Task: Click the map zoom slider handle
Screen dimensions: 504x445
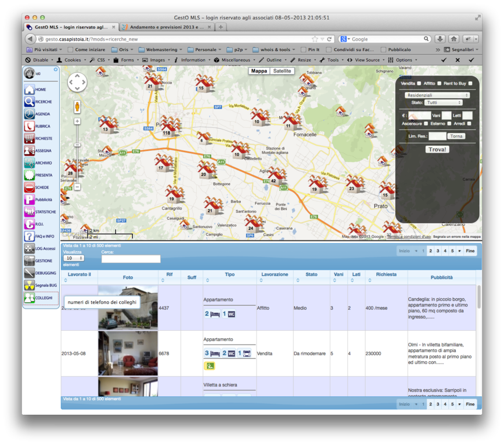Action: pyautogui.click(x=77, y=145)
